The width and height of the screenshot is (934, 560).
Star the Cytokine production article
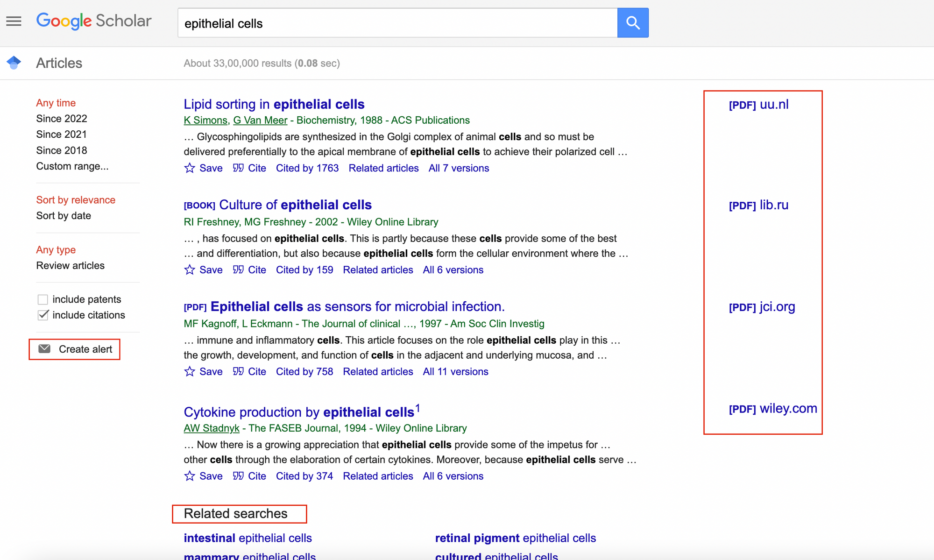[x=190, y=476]
